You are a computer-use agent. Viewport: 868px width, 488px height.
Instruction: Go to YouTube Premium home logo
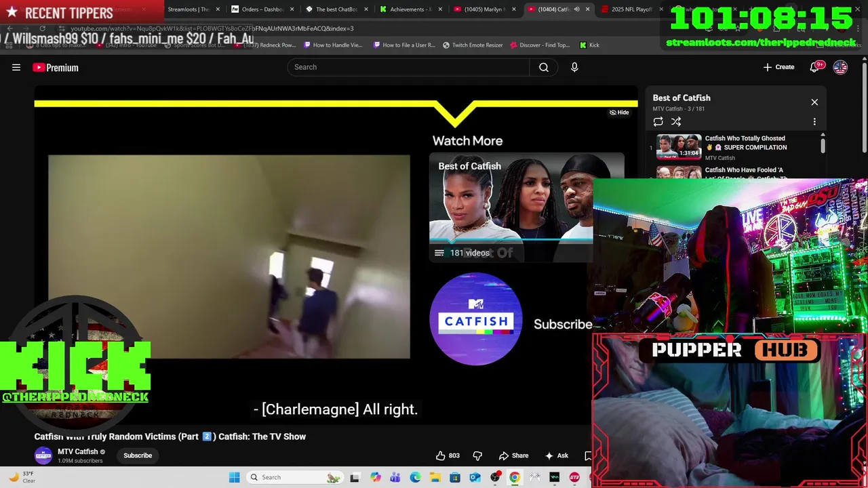click(56, 67)
